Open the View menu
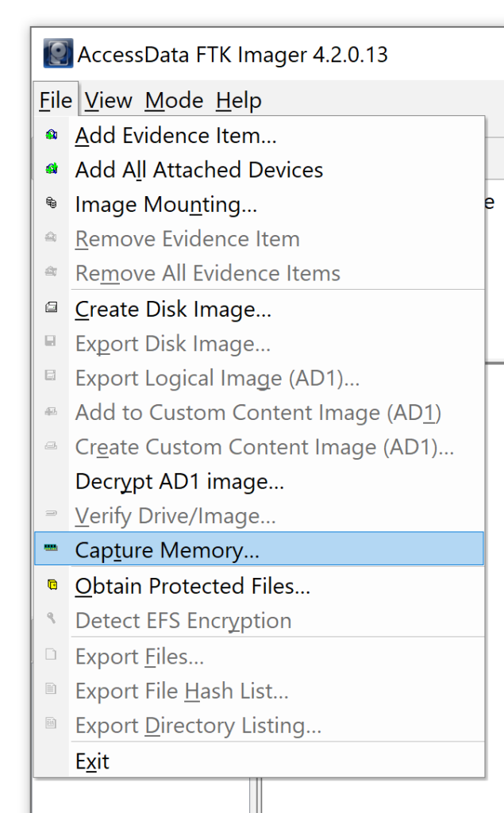Viewport: 504px width, 813px height. tap(108, 100)
